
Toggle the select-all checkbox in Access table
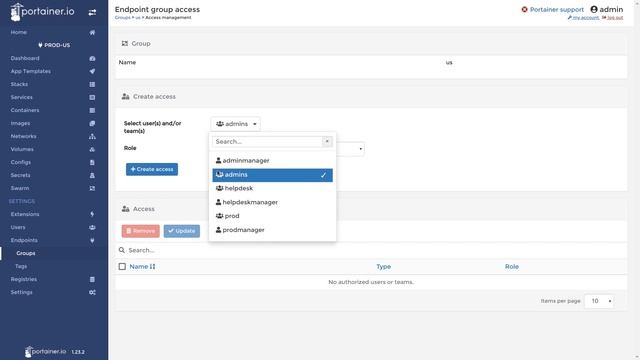pos(122,267)
